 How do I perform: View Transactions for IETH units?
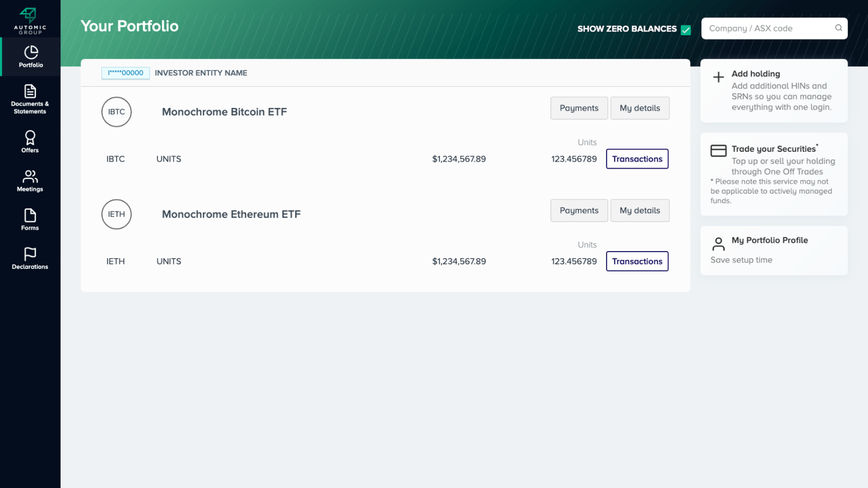[637, 261]
